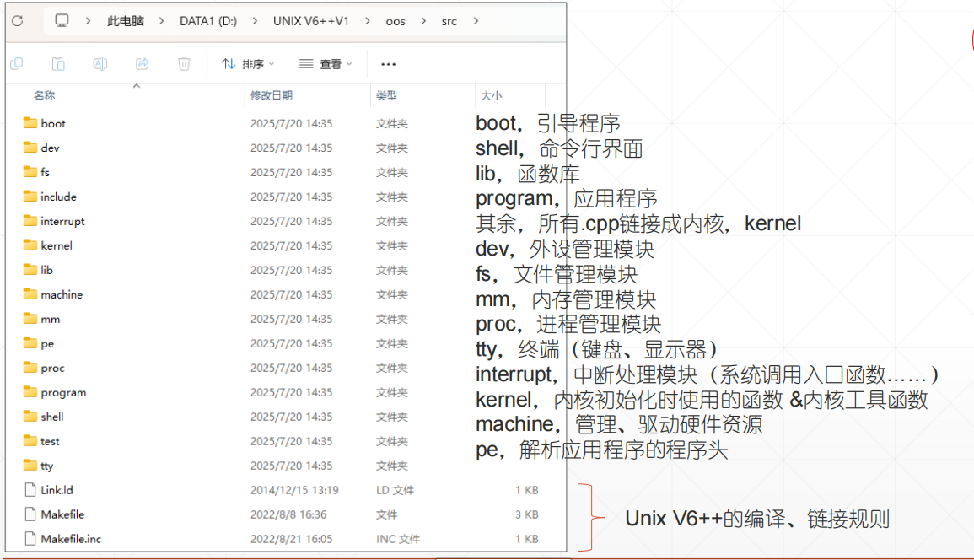Click the Copy icon in toolbar
This screenshot has height=560, width=974.
coord(16,64)
